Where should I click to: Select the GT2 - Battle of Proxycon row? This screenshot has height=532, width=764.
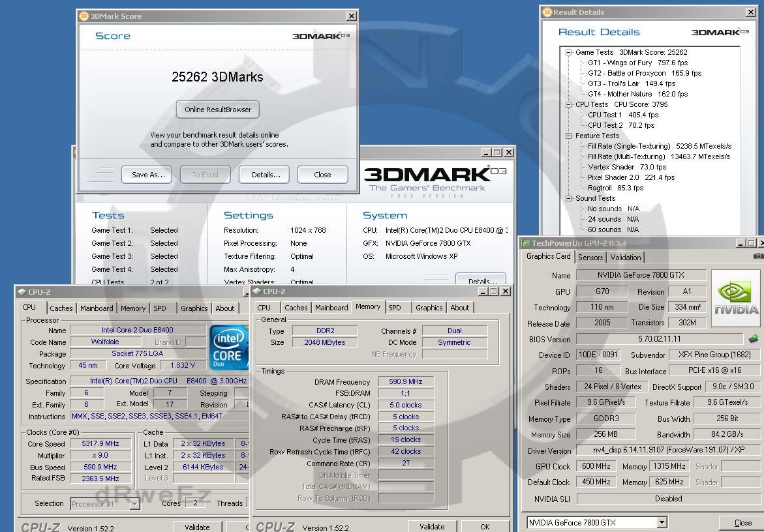pyautogui.click(x=645, y=73)
